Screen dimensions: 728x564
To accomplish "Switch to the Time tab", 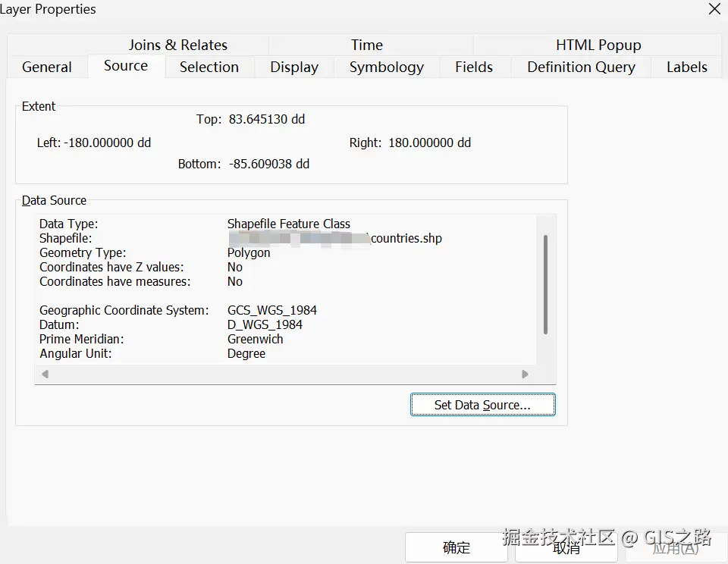I will [x=367, y=45].
